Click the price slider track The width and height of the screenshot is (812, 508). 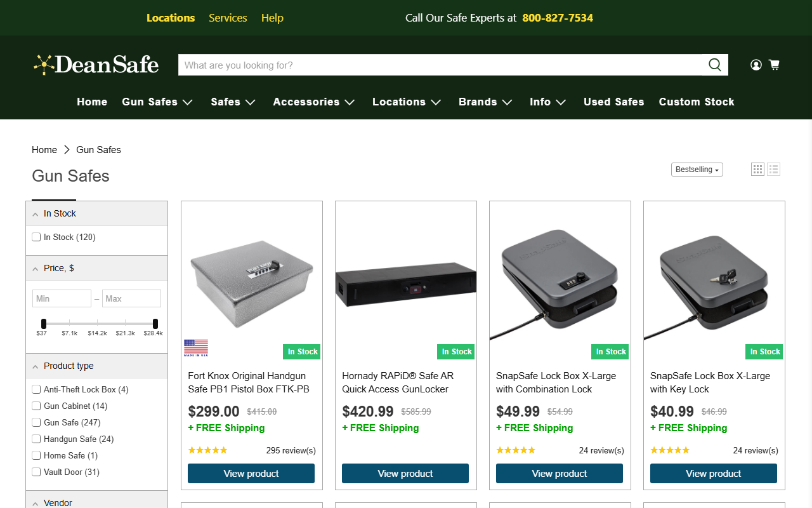click(100, 324)
